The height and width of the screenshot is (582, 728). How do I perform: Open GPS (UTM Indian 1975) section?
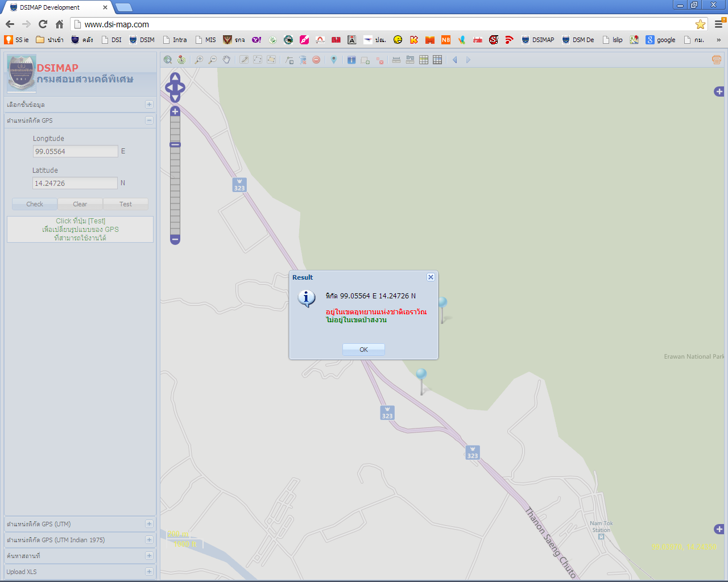coord(148,540)
